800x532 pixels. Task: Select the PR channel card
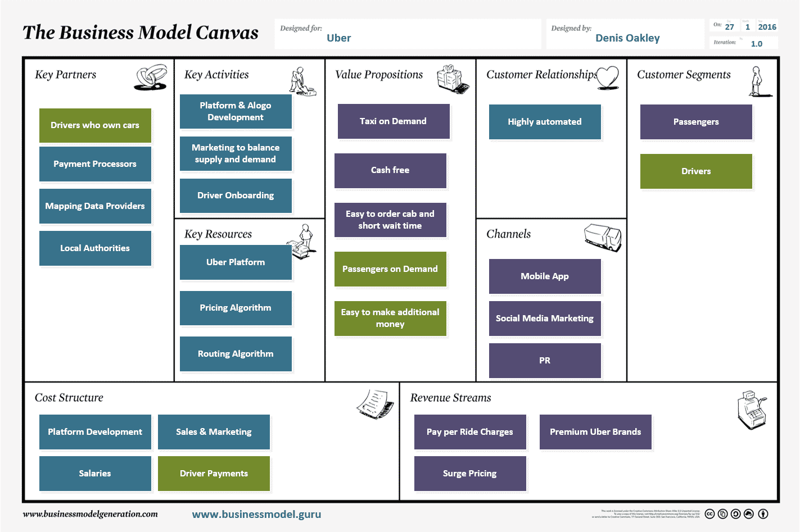(x=545, y=361)
